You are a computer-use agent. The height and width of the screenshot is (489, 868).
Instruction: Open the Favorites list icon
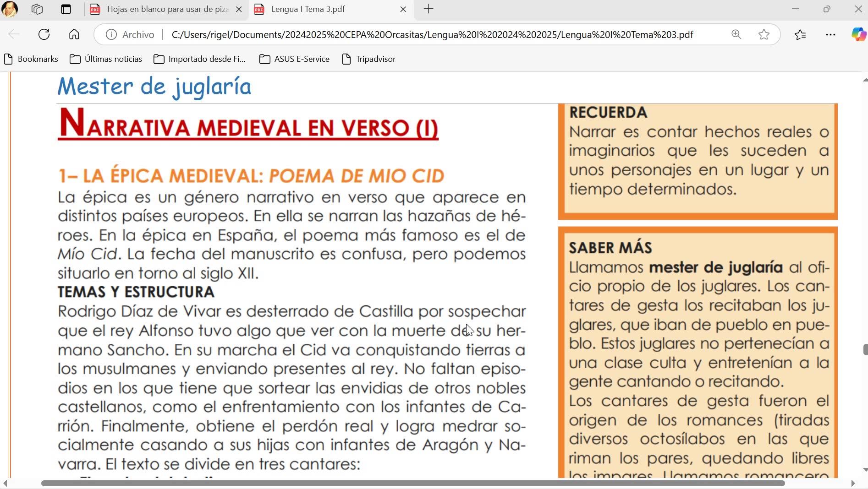pyautogui.click(x=800, y=34)
